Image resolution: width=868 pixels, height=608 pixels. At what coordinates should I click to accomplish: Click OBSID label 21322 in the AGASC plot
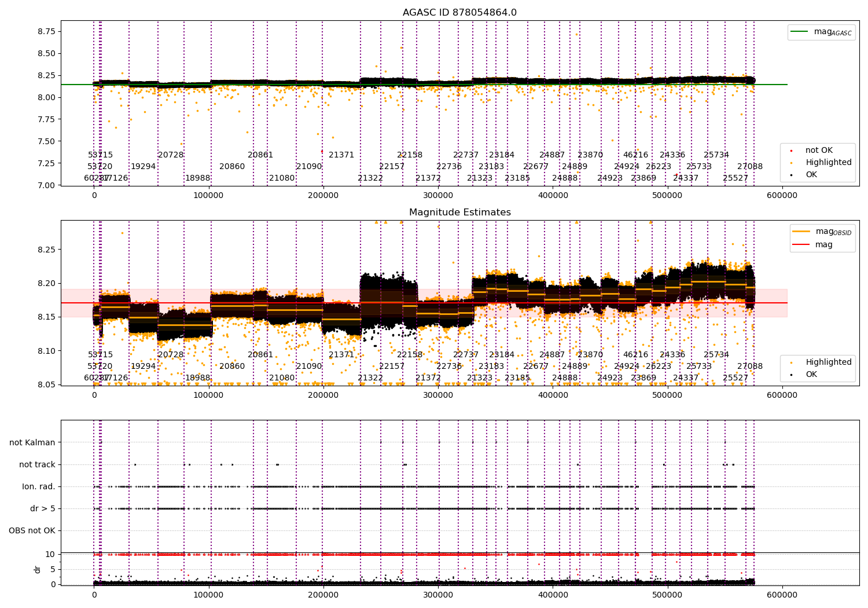370,178
